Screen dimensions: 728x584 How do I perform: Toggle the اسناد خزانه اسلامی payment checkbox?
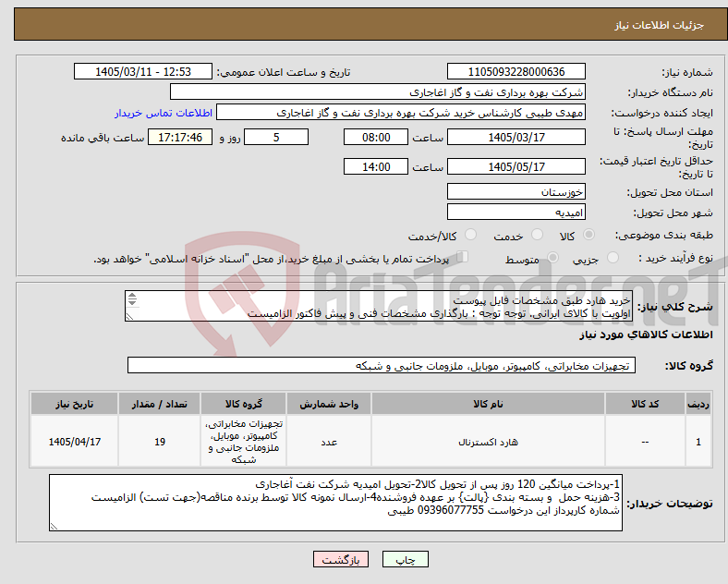(x=463, y=257)
